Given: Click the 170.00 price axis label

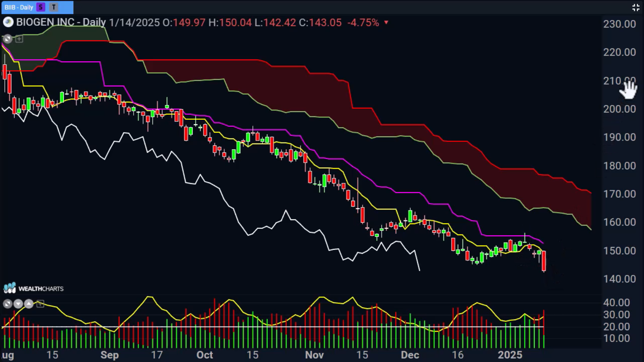Looking at the screenshot, I should point(620,194).
